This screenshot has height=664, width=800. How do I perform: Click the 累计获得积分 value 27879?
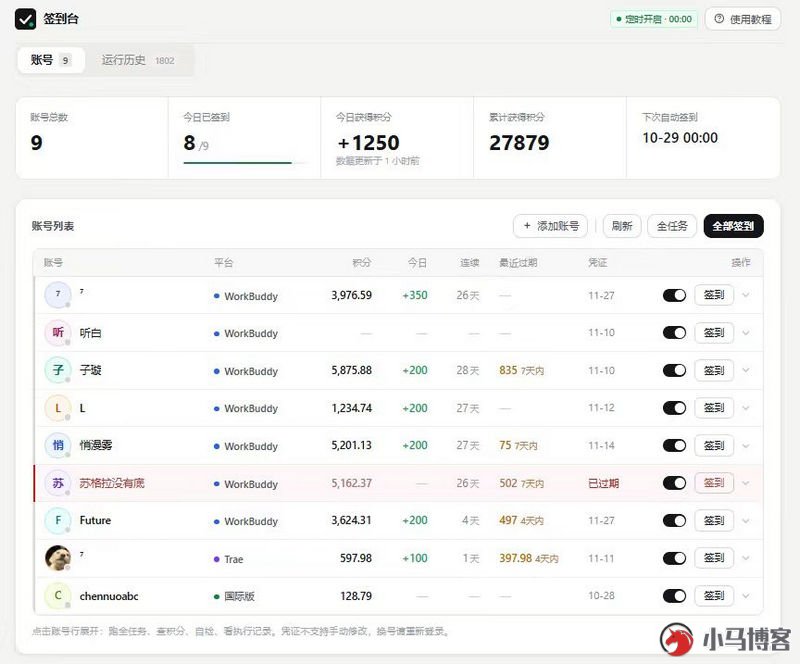tap(519, 142)
